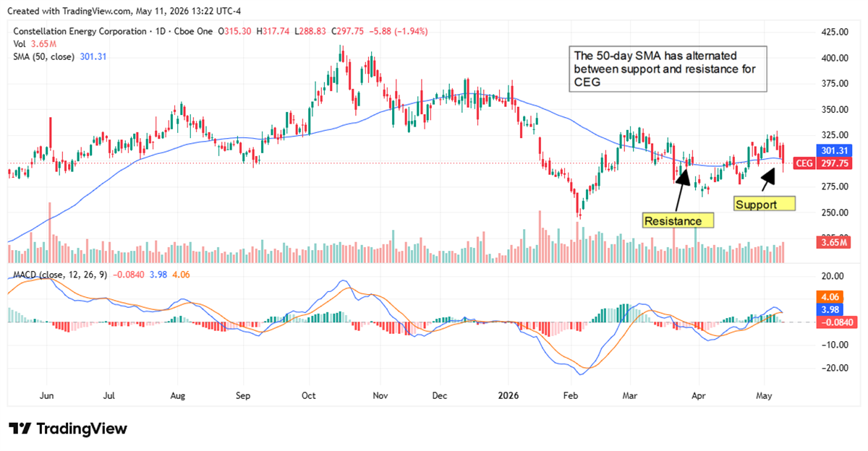Click the change value −5.88 (−1.94%)
The height and width of the screenshot is (451, 868).
tap(398, 32)
